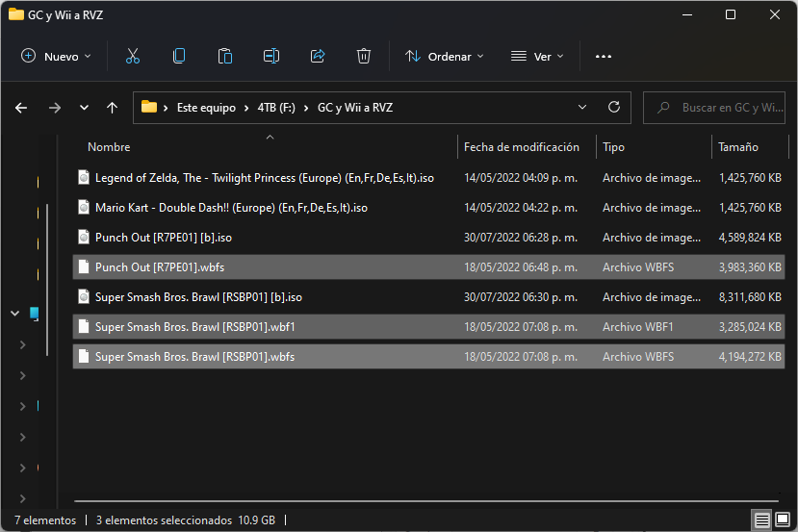Viewport: 798px width, 532px height.
Task: Click navigation pane vertical scrollbar
Action: click(x=47, y=280)
